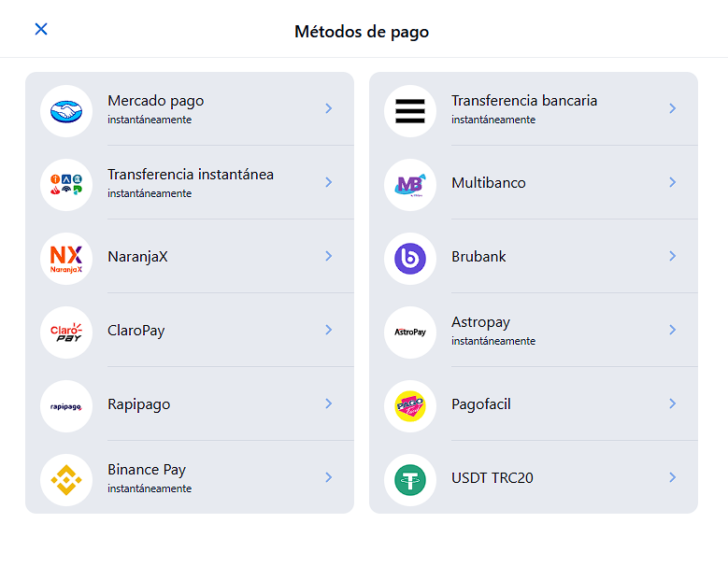
Task: Expand Transferencia bancaria chevron arrow
Action: [672, 108]
